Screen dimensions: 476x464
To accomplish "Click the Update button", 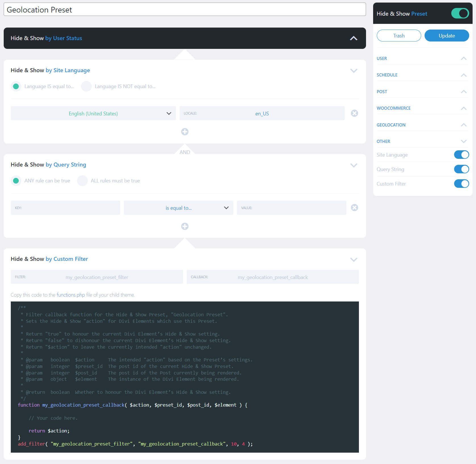I will 446,36.
